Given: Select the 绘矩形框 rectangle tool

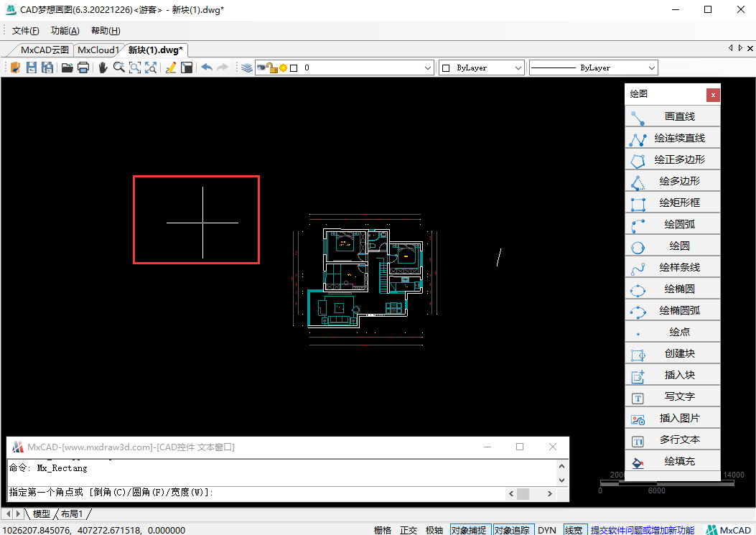Looking at the screenshot, I should click(673, 203).
